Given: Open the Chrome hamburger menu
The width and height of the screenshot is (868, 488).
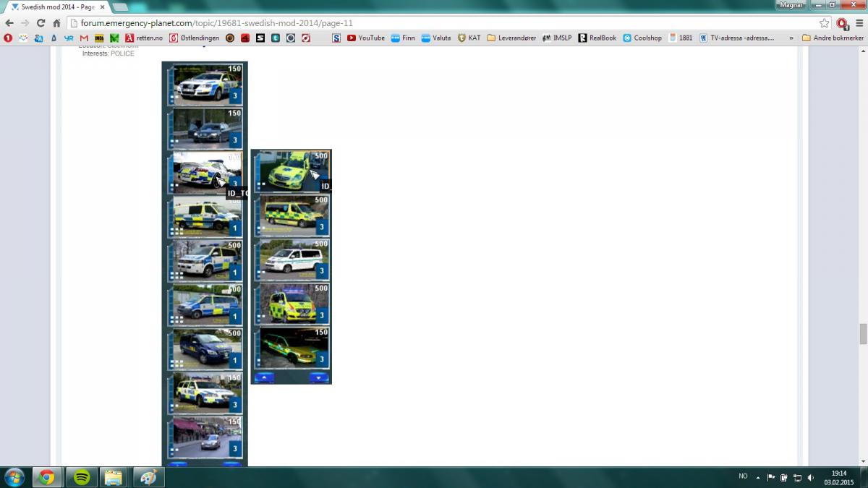Looking at the screenshot, I should tap(859, 23).
